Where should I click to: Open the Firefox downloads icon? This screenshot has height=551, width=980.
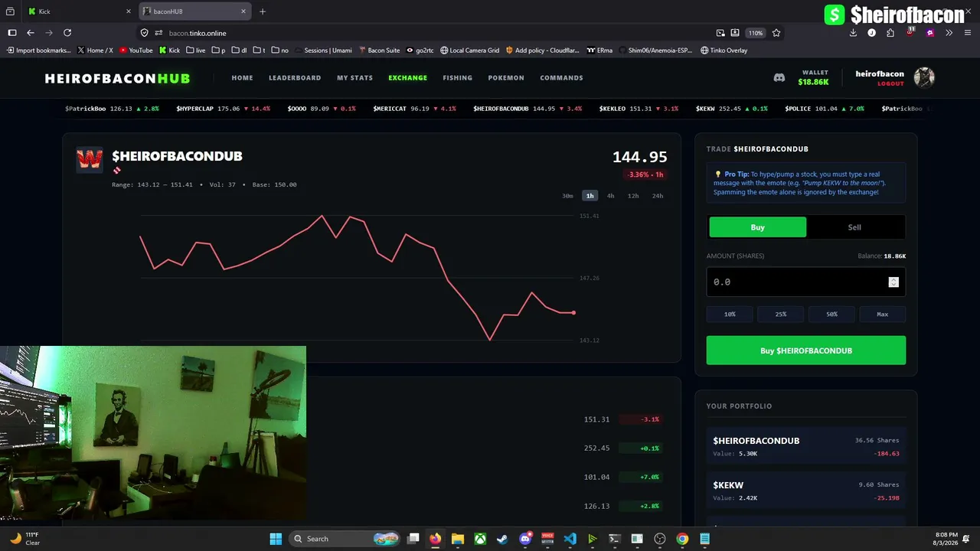[854, 33]
